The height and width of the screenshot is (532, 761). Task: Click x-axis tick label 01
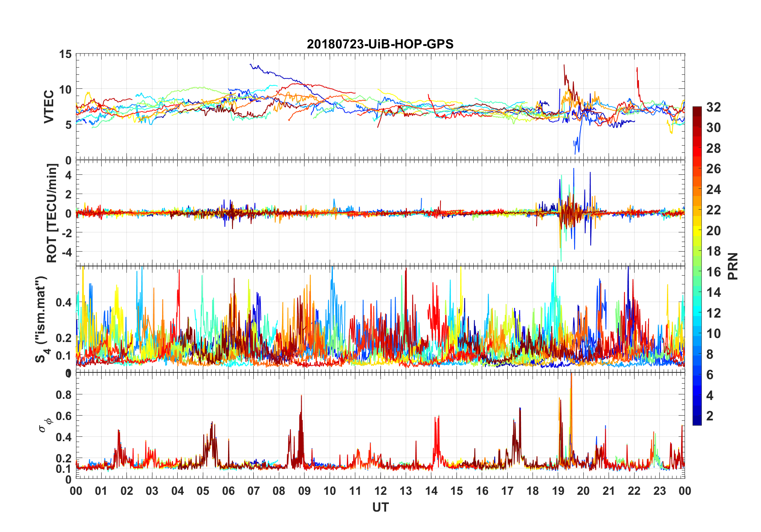(x=101, y=491)
